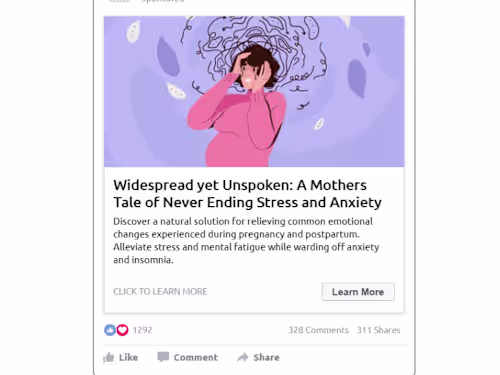Open the 328 Comments link
The width and height of the screenshot is (500, 375).
318,330
